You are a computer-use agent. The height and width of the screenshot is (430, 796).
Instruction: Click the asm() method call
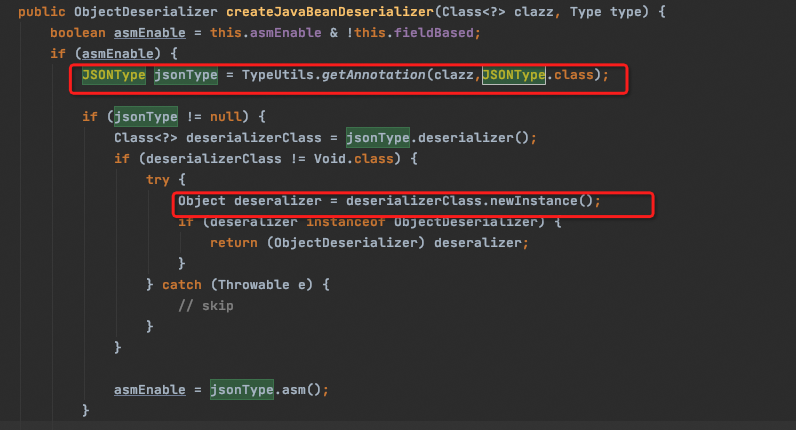(302, 390)
